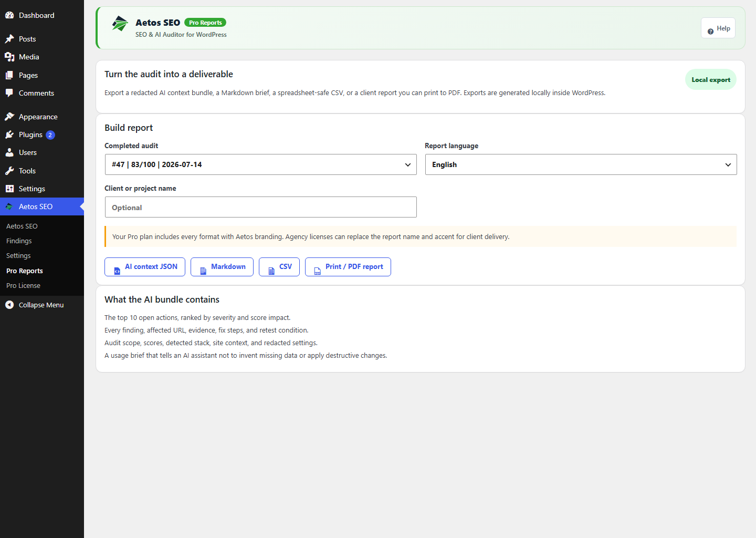Viewport: 756px width, 538px height.
Task: Click the Tools wrench icon
Action: tap(9, 171)
